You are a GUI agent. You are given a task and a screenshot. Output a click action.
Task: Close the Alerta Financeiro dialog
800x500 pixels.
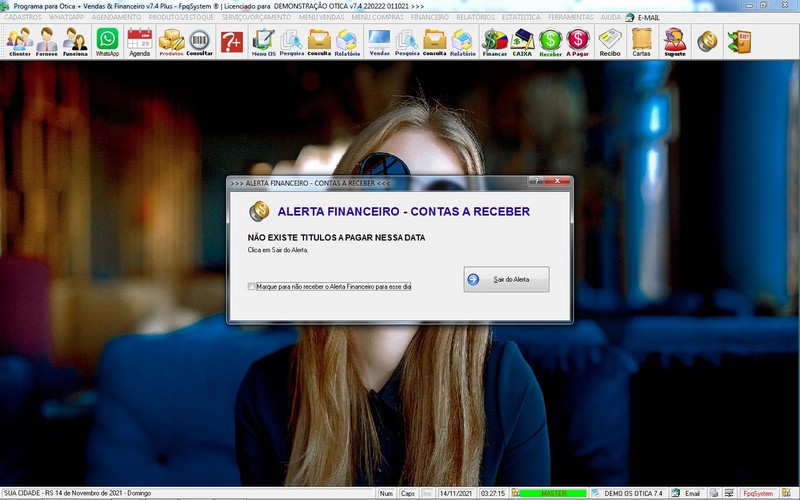coord(557,181)
